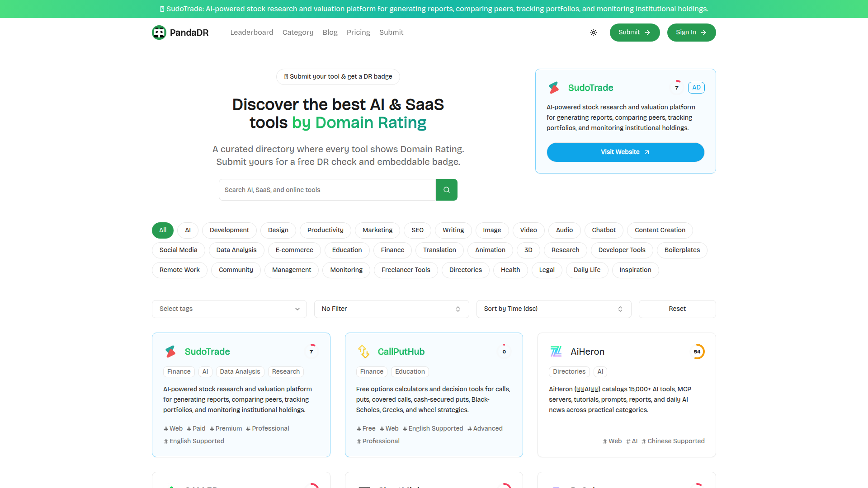The width and height of the screenshot is (868, 488).
Task: Select the All category filter
Action: point(163,230)
